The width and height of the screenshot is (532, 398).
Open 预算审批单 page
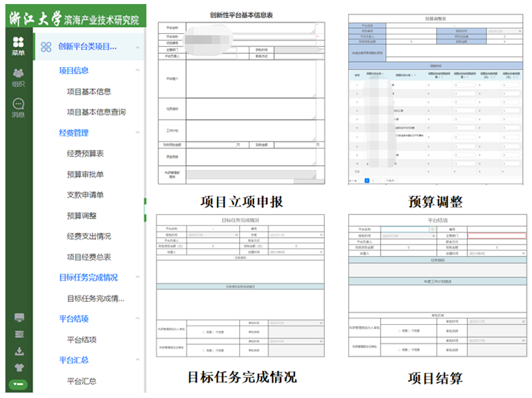[85, 174]
